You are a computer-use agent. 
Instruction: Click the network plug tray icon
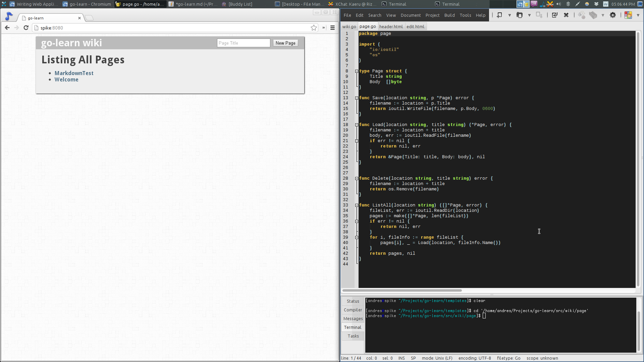(x=577, y=4)
